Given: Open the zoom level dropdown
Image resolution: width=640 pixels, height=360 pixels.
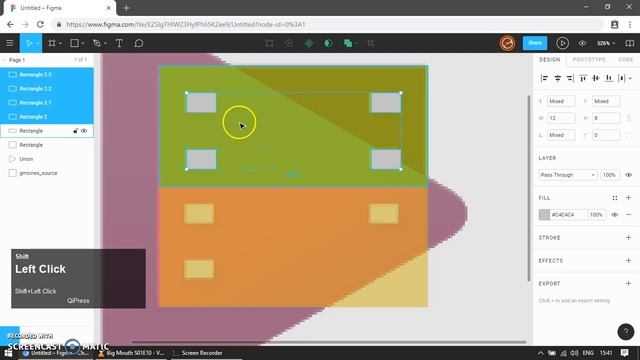Looking at the screenshot, I should (606, 43).
